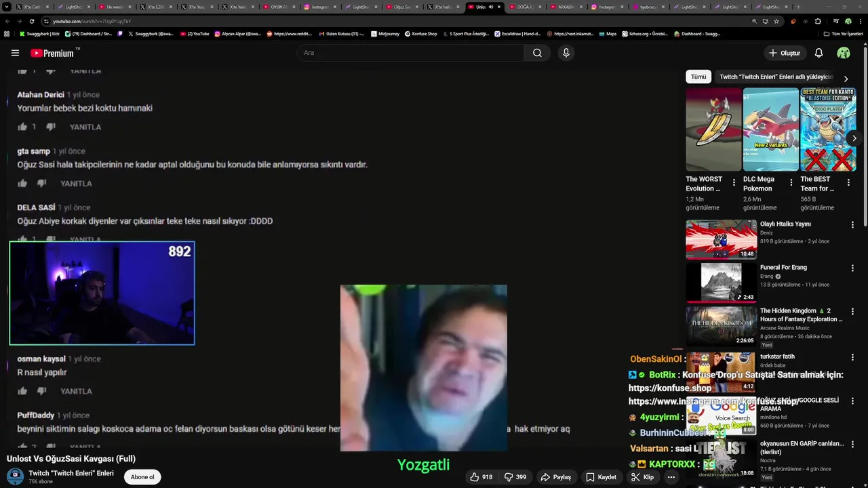Mute the playing Unlost tab speaker icon
This screenshot has width=868, height=488.
[490, 7]
